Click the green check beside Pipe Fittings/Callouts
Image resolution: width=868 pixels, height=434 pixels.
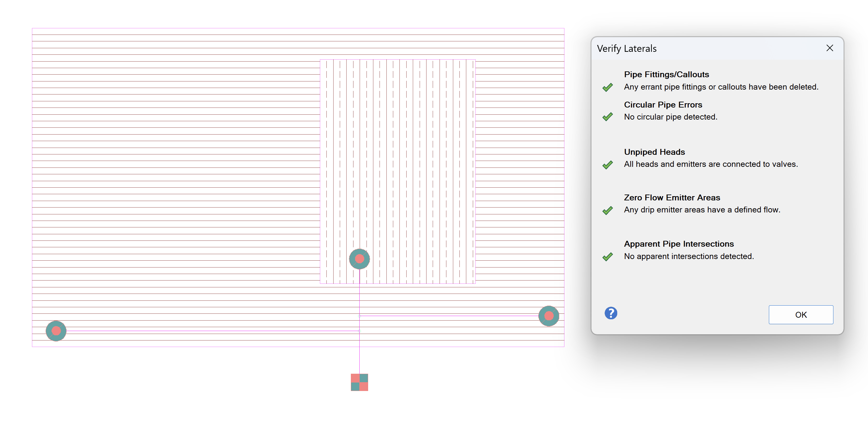[x=607, y=87]
